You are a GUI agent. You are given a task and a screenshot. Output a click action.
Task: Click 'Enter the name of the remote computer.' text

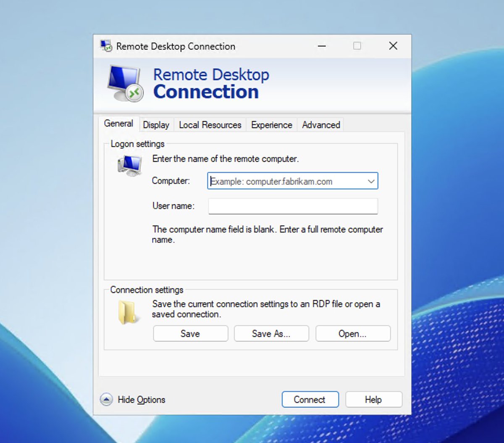pyautogui.click(x=226, y=159)
